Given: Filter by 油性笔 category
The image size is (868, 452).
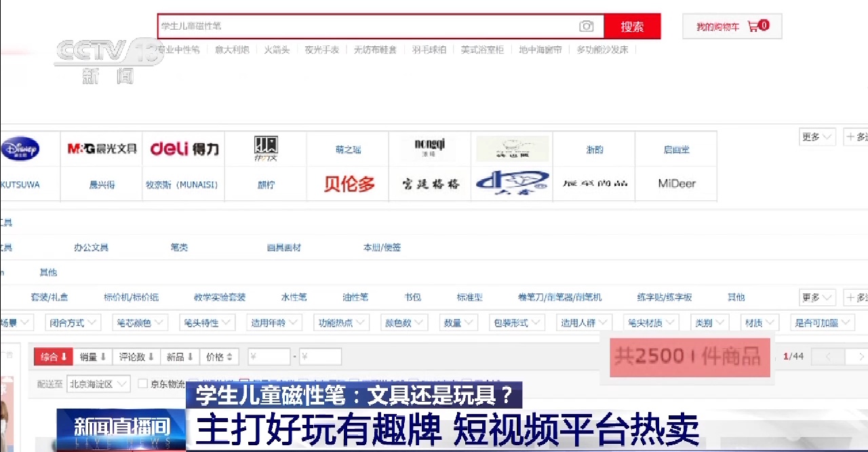Looking at the screenshot, I should pos(355,297).
